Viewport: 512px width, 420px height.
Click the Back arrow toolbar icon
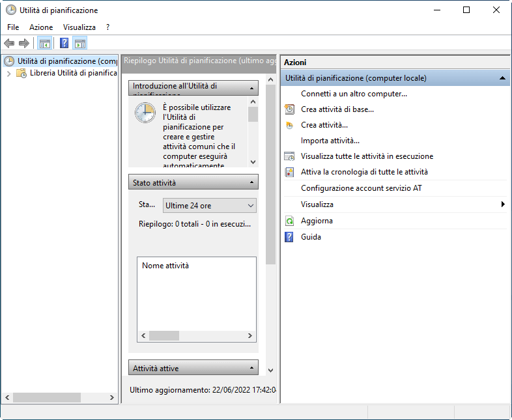pyautogui.click(x=9, y=44)
